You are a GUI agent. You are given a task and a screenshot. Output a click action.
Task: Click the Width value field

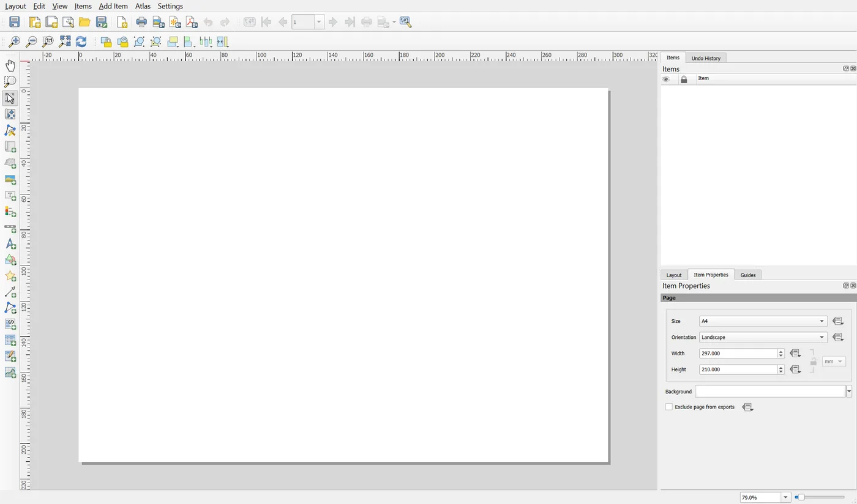click(x=738, y=354)
